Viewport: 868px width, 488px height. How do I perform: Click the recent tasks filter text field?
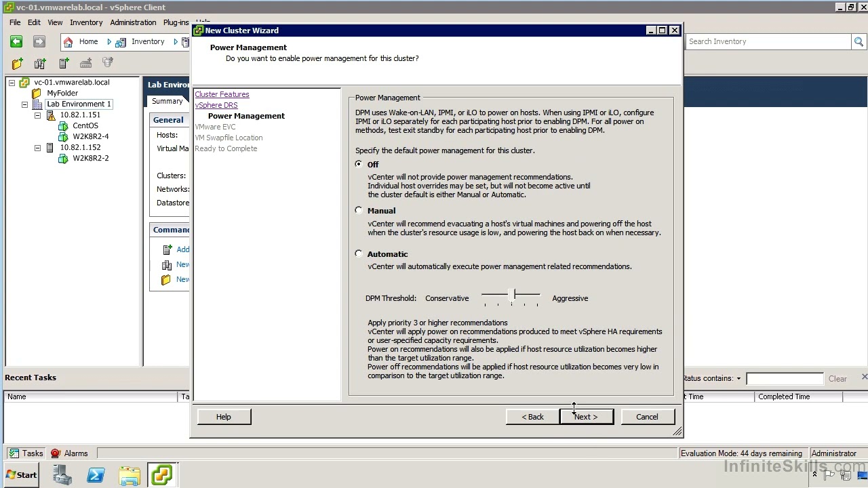(x=785, y=379)
